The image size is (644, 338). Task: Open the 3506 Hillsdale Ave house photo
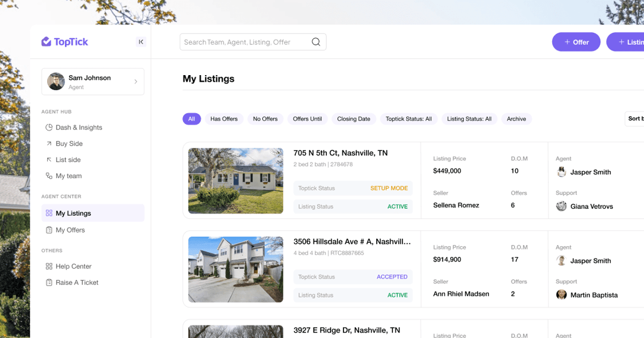236,269
